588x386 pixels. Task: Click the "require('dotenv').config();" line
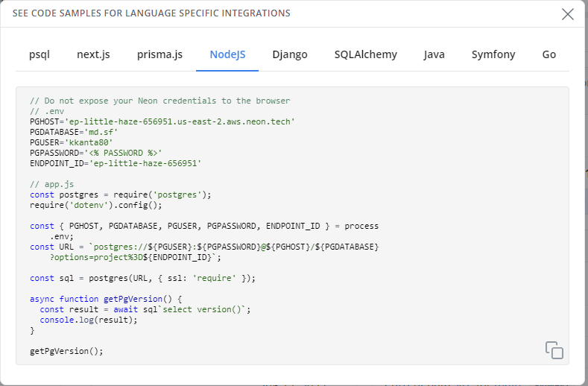[96, 205]
